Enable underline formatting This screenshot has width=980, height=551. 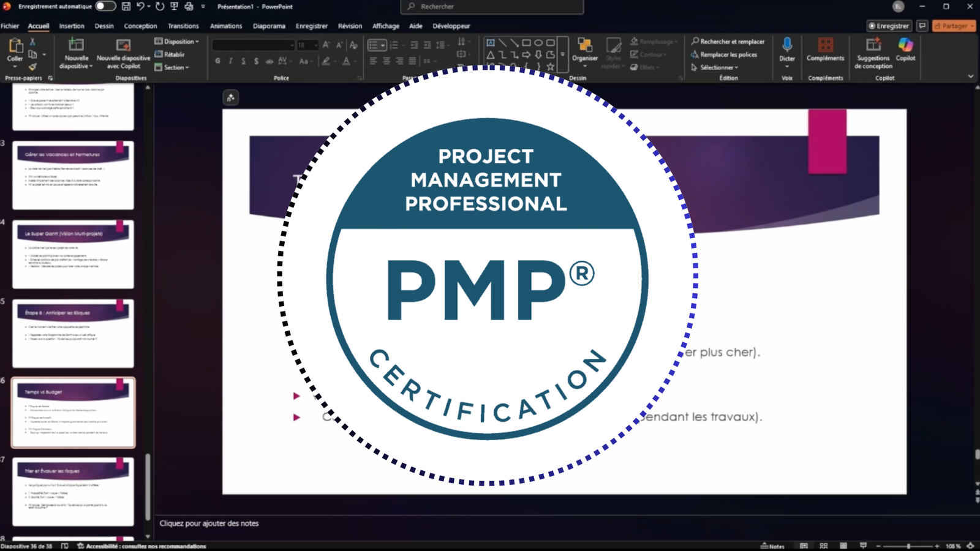[x=243, y=61]
